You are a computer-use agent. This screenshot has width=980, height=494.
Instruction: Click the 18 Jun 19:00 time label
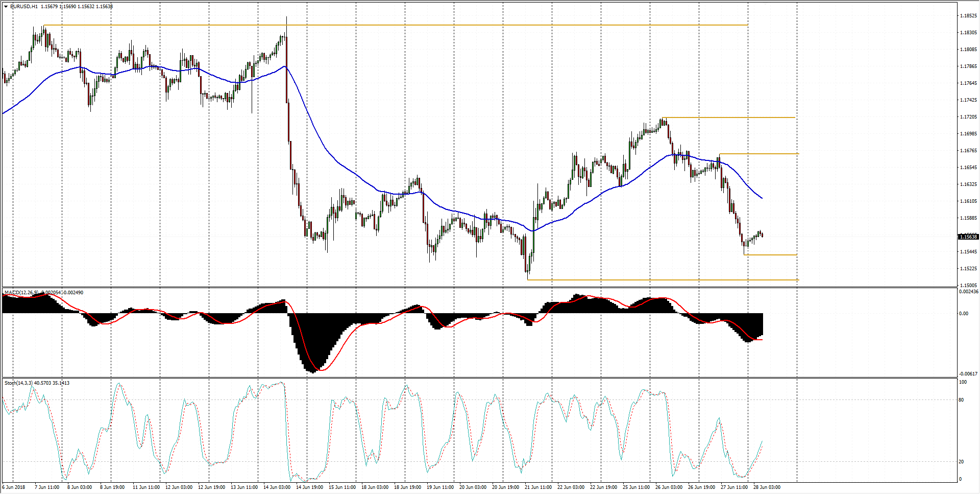point(407,487)
